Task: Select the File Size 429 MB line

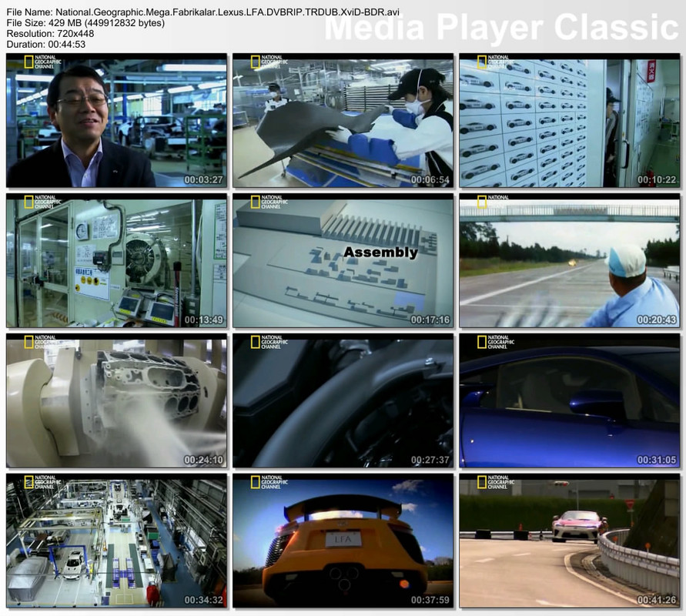Action: (85, 23)
